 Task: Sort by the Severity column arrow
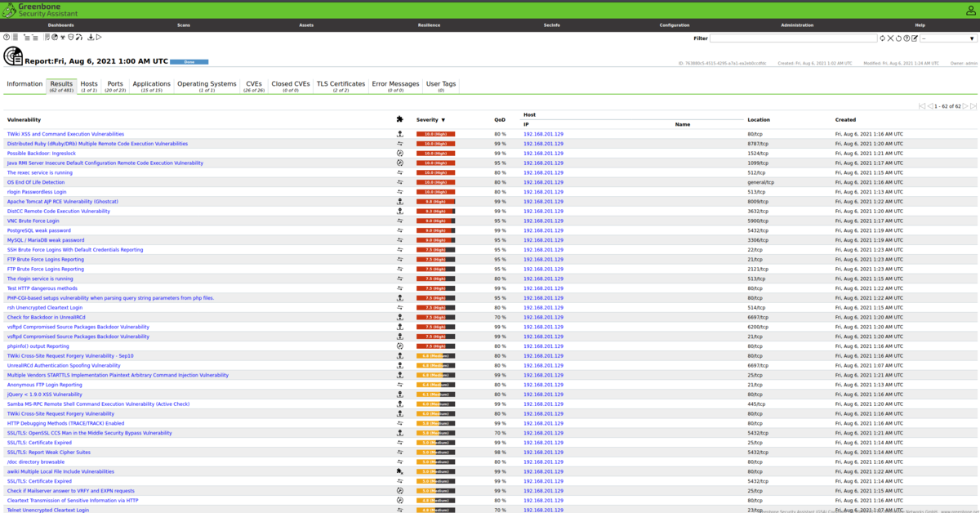[443, 120]
